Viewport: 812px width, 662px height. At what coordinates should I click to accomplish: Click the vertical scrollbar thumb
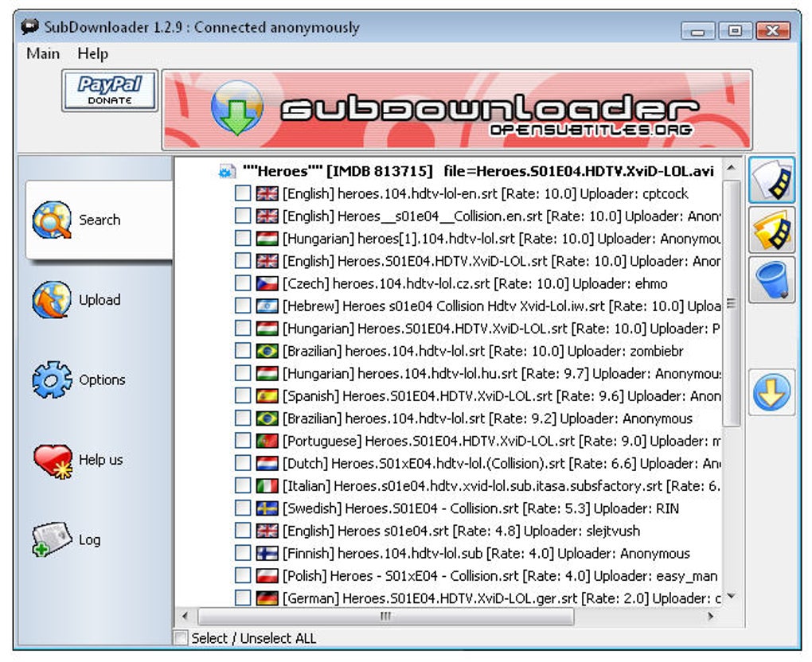[x=731, y=303]
